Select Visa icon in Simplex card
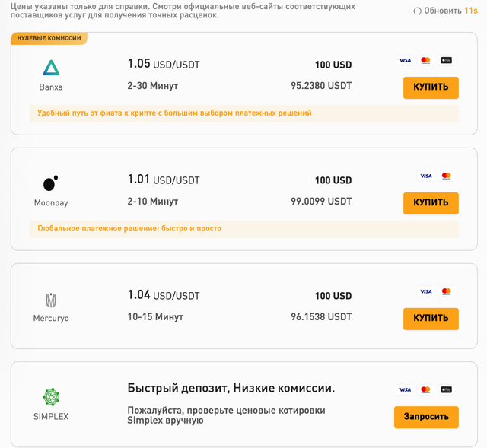Screen dimensions: 487x448 [x=405, y=389]
